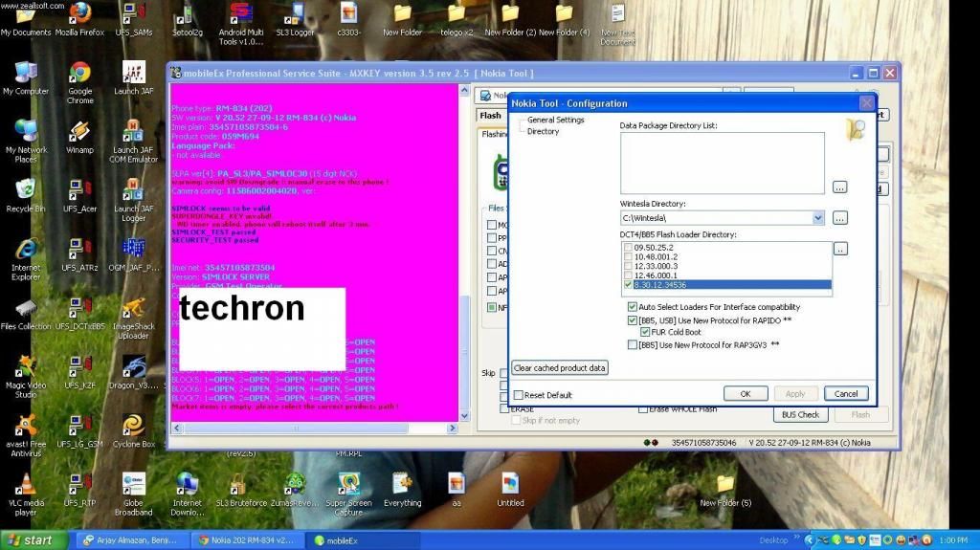
Task: Browse for Data Package Directory List
Action: pos(839,187)
